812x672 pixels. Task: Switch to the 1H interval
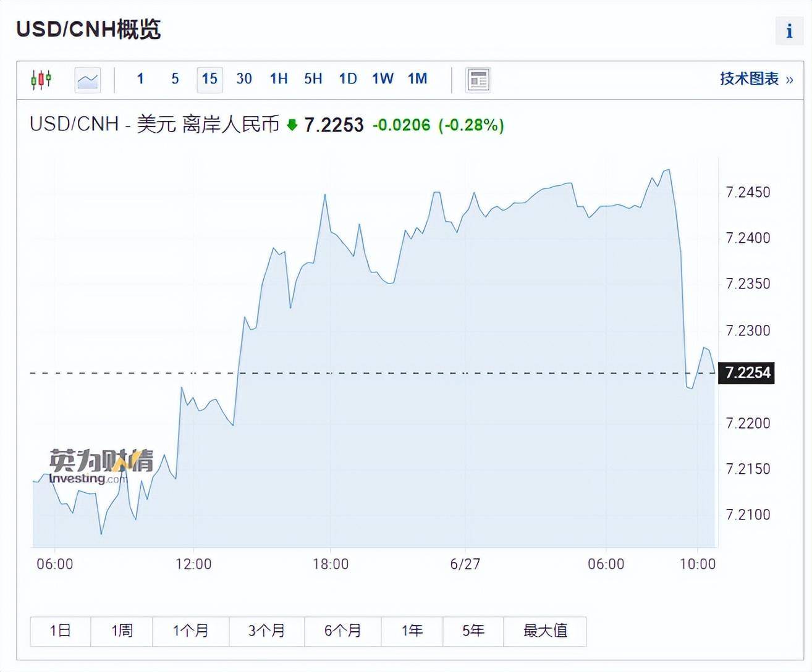coord(279,79)
